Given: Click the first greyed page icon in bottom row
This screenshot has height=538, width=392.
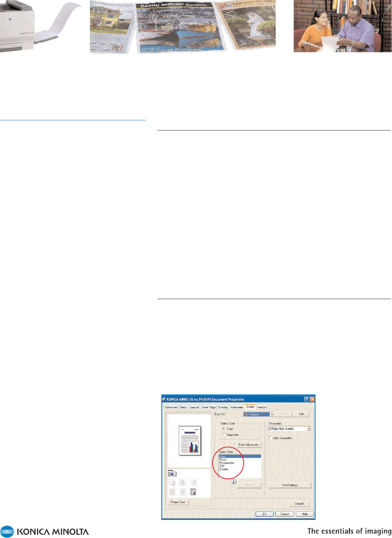Looking at the screenshot, I should [x=172, y=492].
